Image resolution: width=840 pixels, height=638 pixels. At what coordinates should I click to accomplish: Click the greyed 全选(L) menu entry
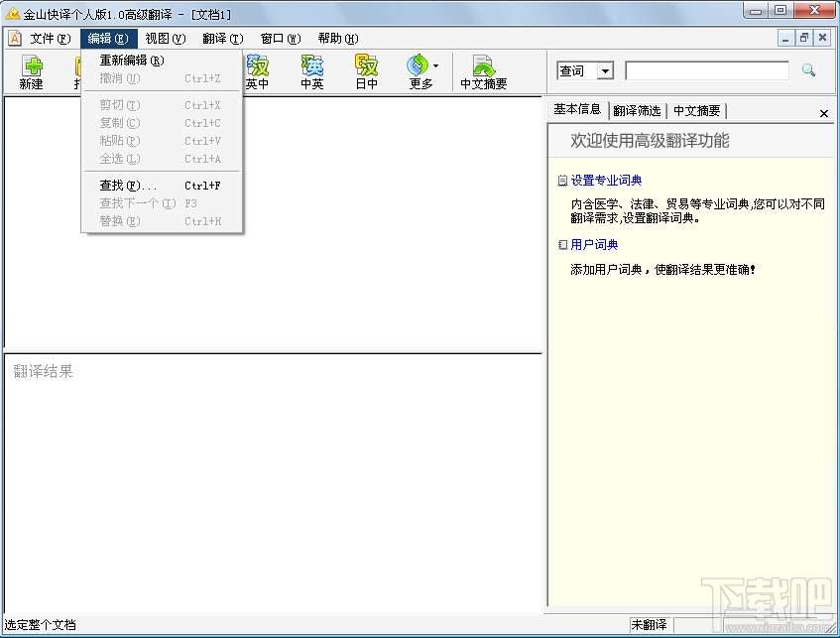(x=162, y=159)
